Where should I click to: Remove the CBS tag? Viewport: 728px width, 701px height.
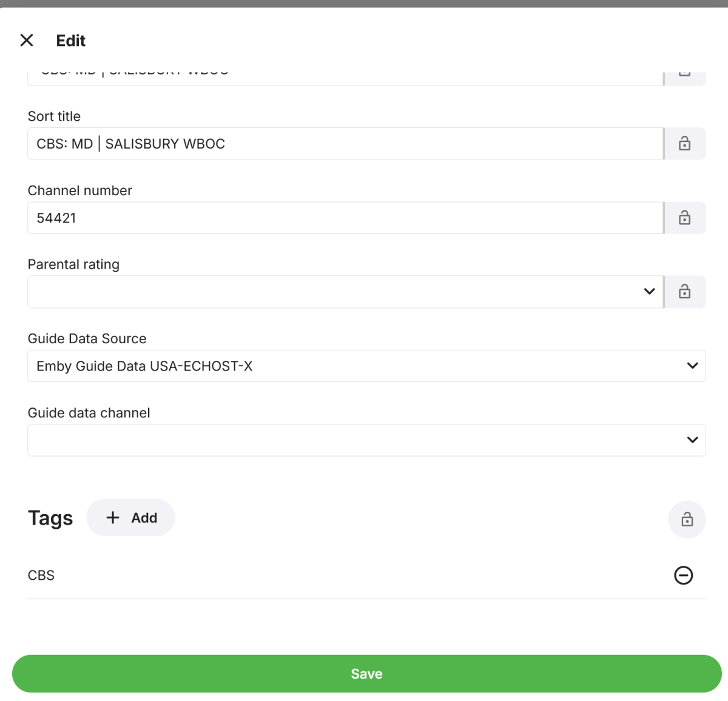pos(683,575)
